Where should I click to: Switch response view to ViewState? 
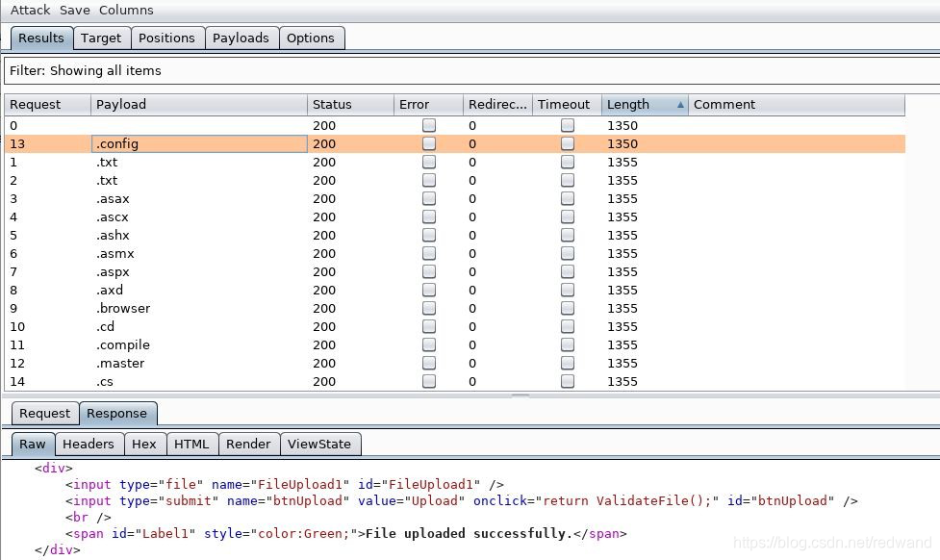319,445
